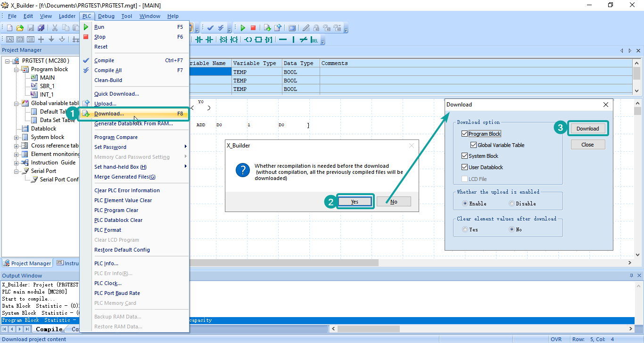Expand the Instruction Guide tree node
This screenshot has height=343, width=644.
(17, 163)
